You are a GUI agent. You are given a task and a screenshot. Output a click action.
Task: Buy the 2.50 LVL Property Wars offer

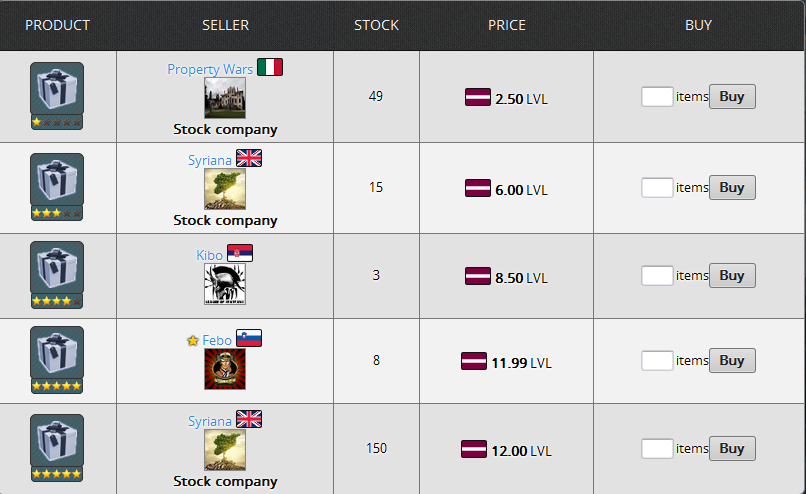click(x=732, y=97)
